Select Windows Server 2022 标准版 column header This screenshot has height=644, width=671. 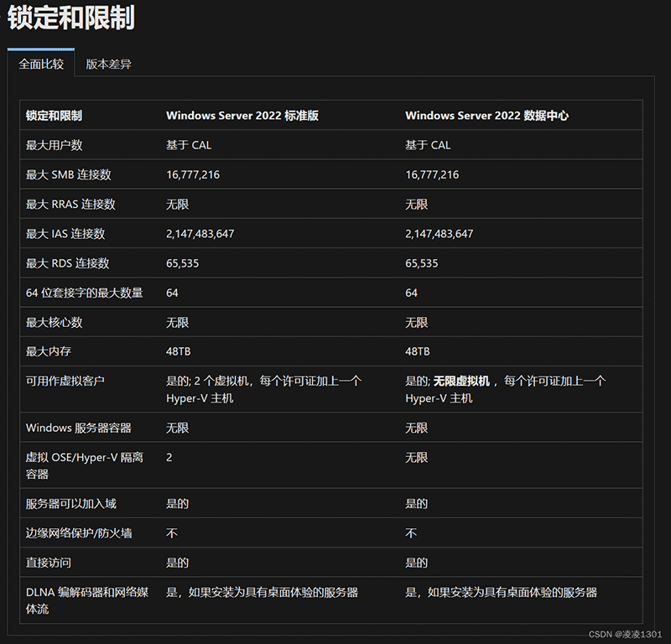(242, 116)
